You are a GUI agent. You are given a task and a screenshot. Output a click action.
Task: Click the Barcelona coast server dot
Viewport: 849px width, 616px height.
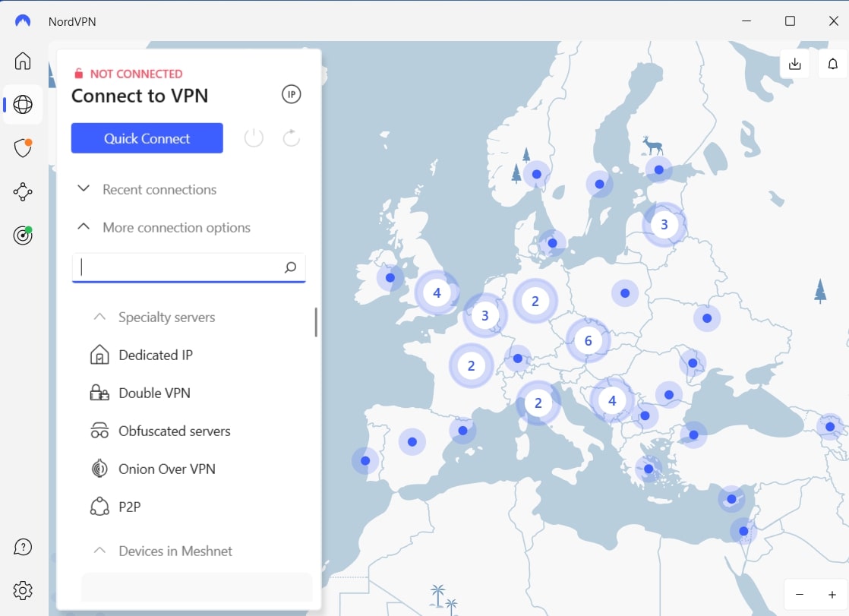[x=463, y=431]
